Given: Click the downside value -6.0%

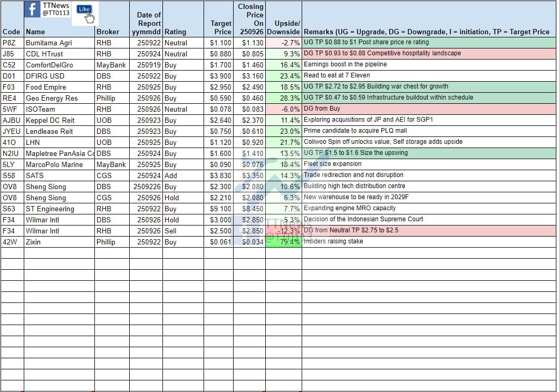Looking at the screenshot, I should click(x=283, y=109).
